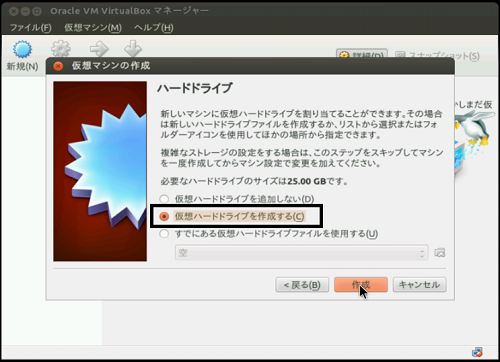
Task: Open the 仮想マシン(M) menu
Action: click(x=93, y=27)
